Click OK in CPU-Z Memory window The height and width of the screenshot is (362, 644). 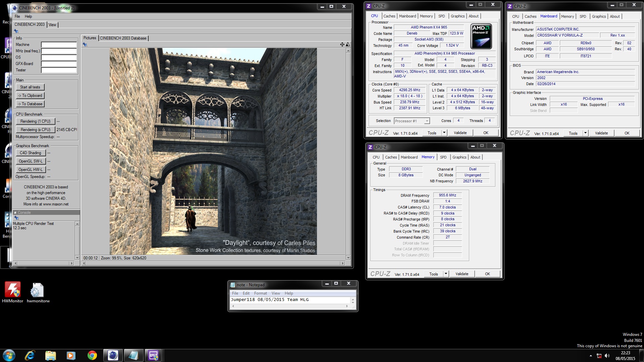(487, 274)
